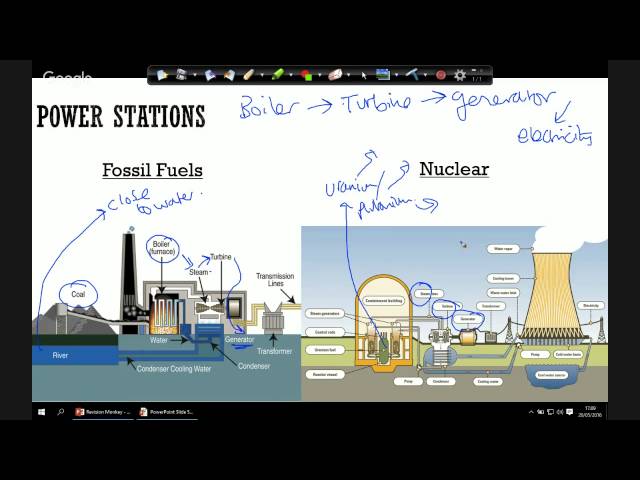Open annotation toolbar settings gear

click(460, 75)
